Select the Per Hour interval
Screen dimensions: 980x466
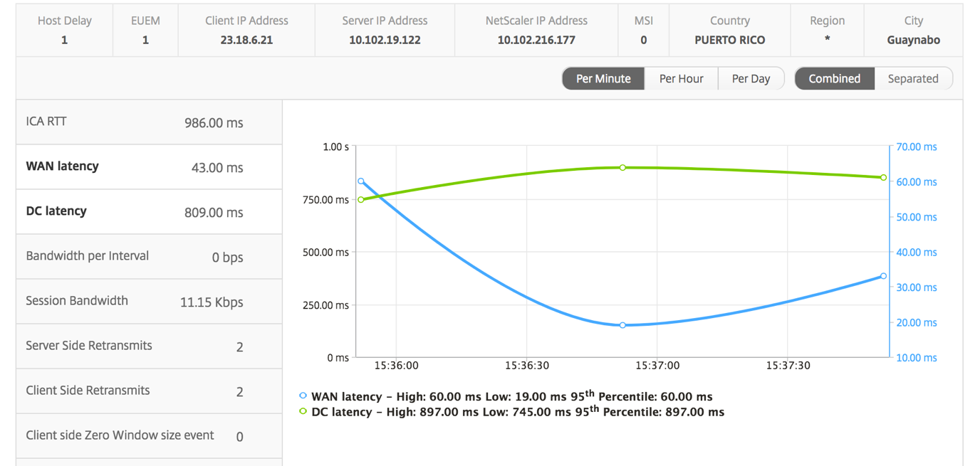coord(681,78)
